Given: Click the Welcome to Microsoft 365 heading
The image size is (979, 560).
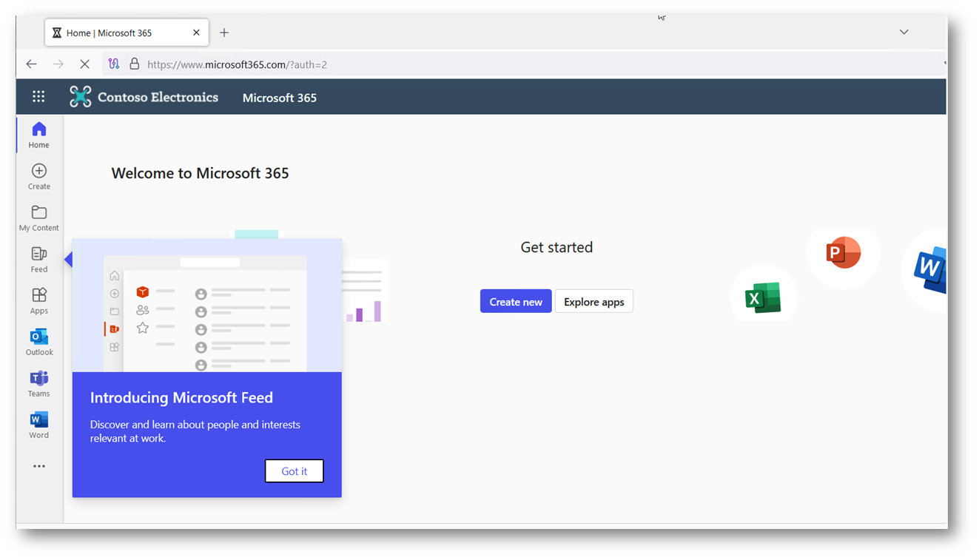Looking at the screenshot, I should 200,173.
